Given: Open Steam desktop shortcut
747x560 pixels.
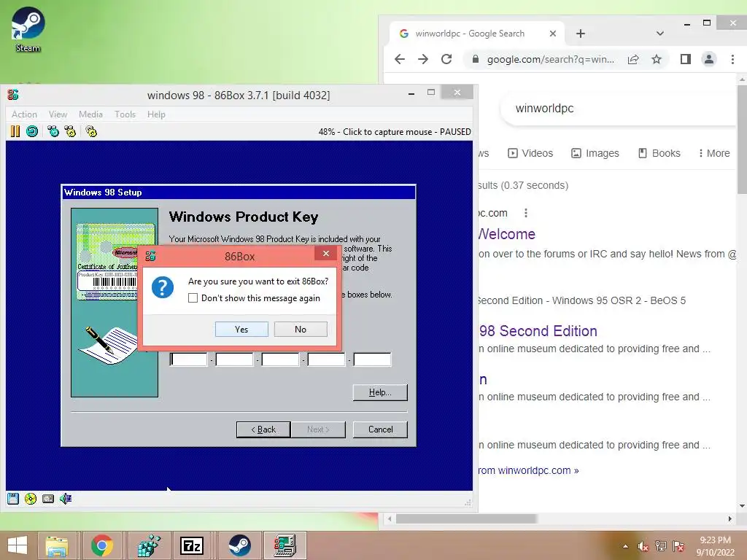Looking at the screenshot, I should coord(28,29).
